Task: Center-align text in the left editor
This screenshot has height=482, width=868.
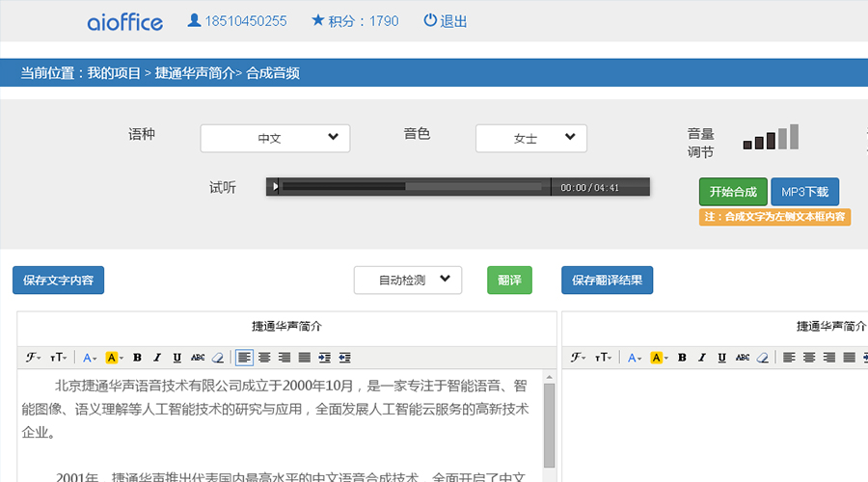Action: pyautogui.click(x=264, y=358)
